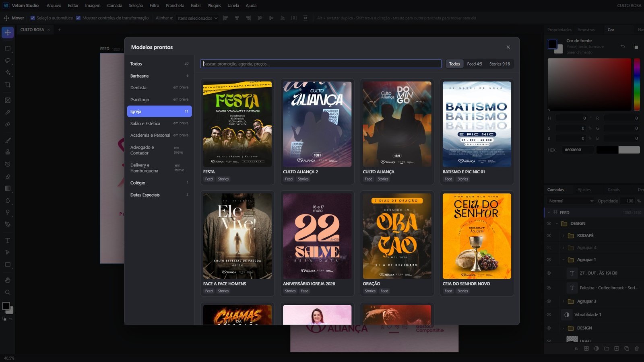
Task: Click the template search input field
Action: pyautogui.click(x=321, y=64)
